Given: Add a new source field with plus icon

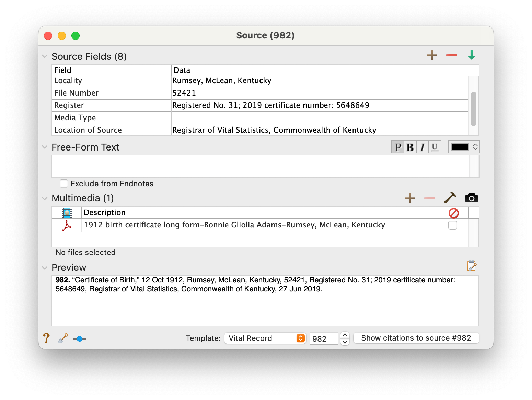Looking at the screenshot, I should click(x=432, y=55).
